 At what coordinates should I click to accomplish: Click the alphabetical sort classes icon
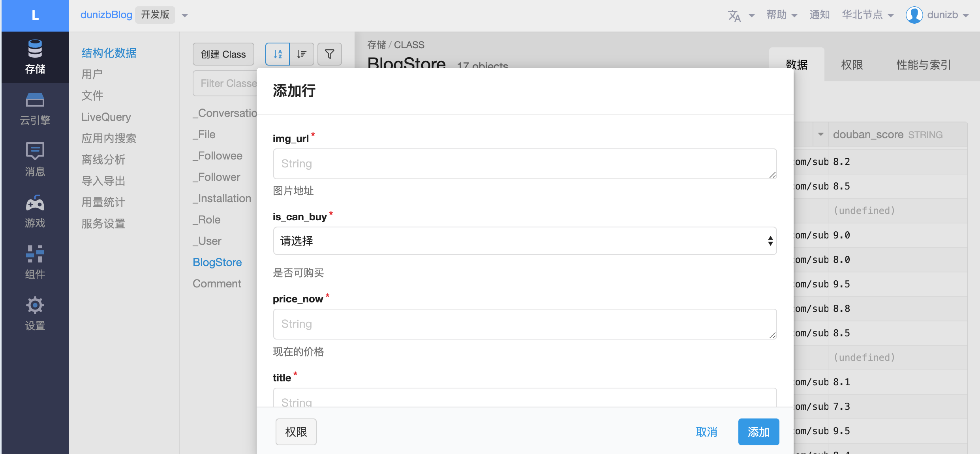[x=278, y=54]
